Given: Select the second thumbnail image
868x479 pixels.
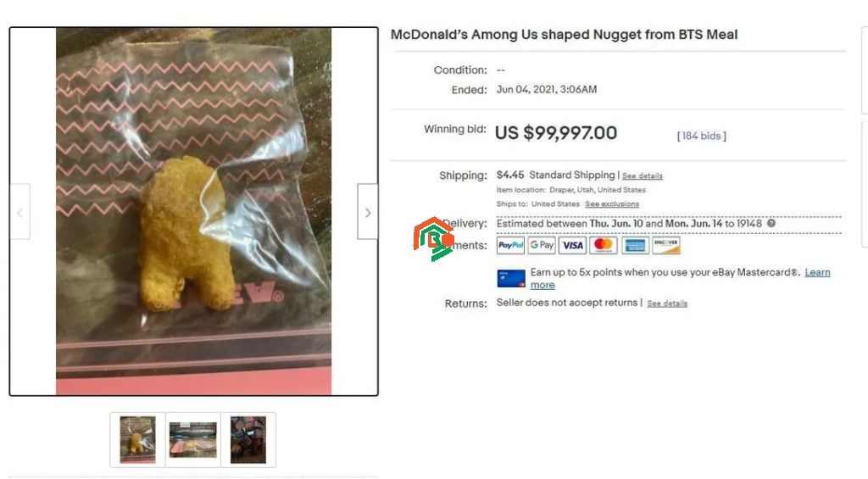Looking at the screenshot, I should pyautogui.click(x=193, y=440).
